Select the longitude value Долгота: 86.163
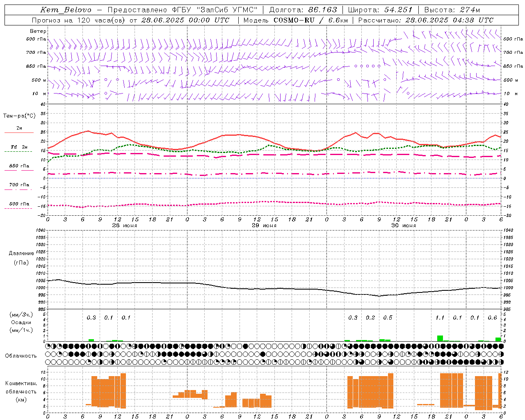Image resolution: width=525 pixels, height=420 pixels. (303, 10)
